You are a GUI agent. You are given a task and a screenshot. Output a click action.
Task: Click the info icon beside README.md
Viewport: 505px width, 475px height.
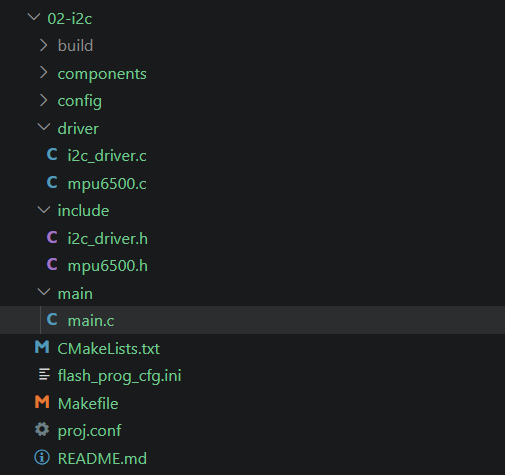pos(42,457)
